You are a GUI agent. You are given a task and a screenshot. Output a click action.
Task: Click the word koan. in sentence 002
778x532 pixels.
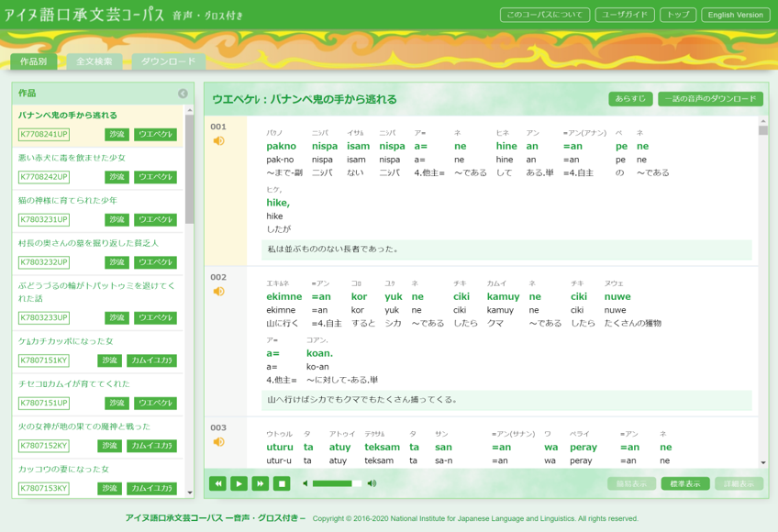point(319,353)
